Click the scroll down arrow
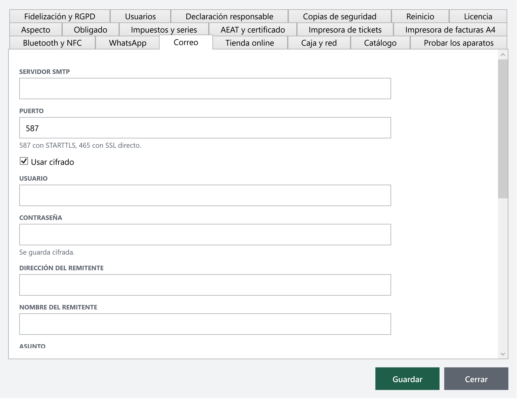 pos(503,354)
